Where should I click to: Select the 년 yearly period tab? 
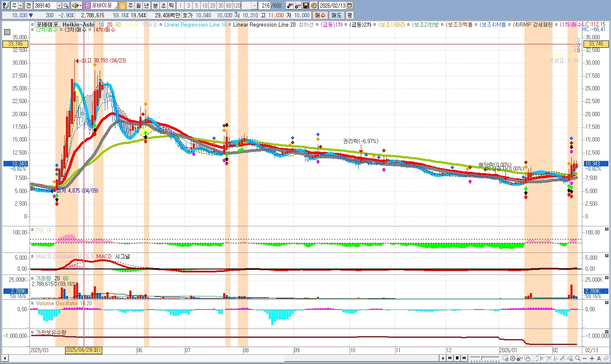coord(146,5)
